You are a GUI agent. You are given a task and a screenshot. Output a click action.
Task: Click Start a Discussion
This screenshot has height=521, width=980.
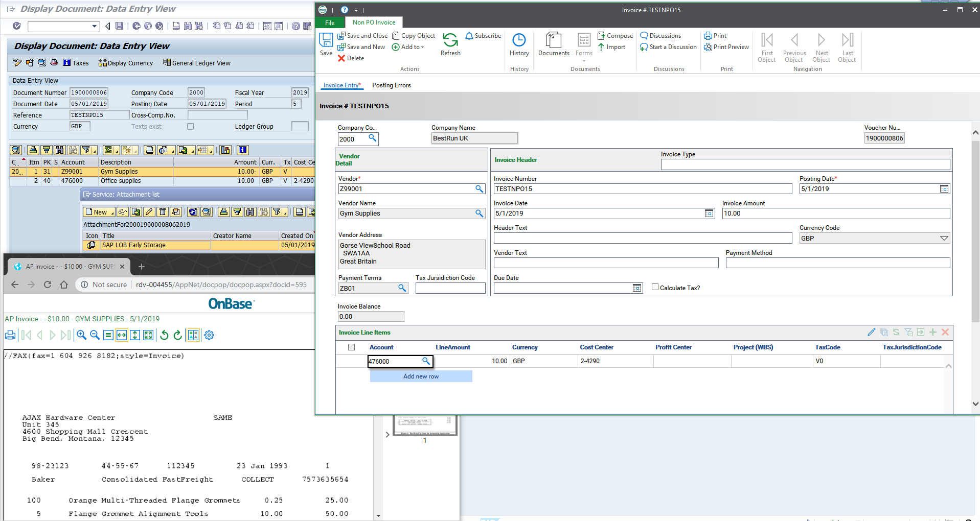click(x=669, y=47)
